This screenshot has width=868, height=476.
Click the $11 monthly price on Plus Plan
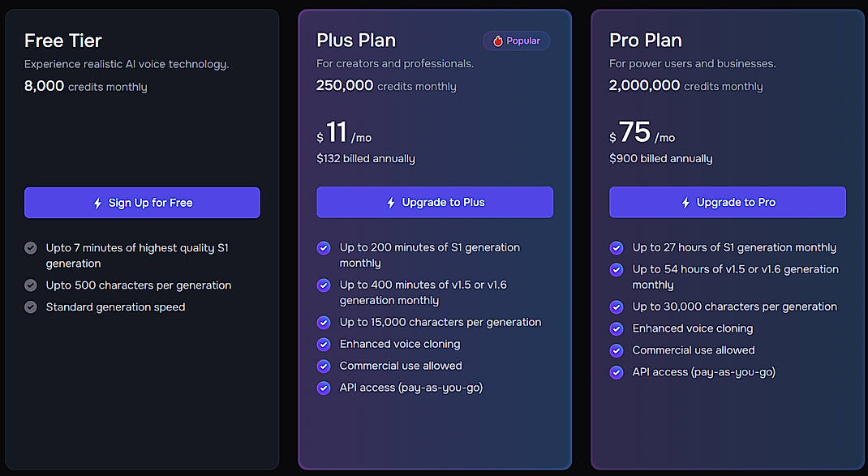(338, 133)
